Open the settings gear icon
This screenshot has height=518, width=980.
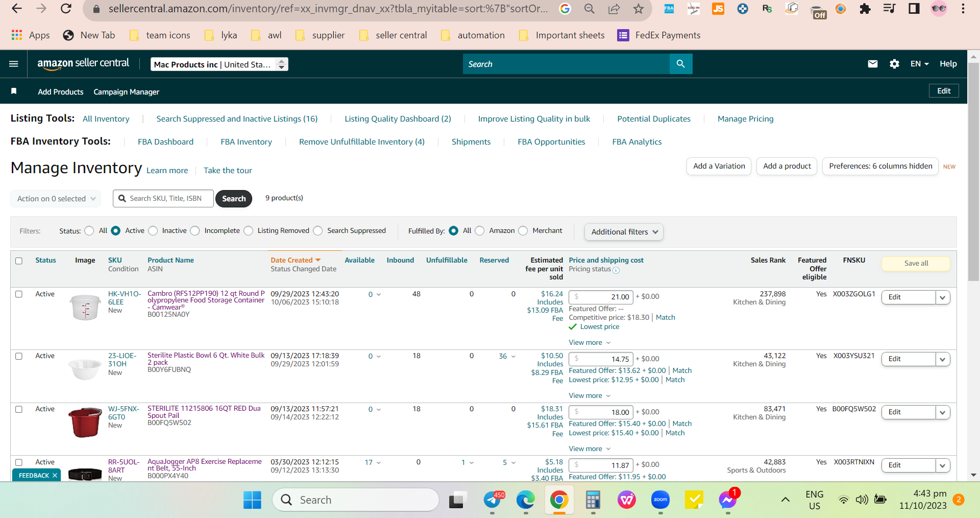coord(894,64)
